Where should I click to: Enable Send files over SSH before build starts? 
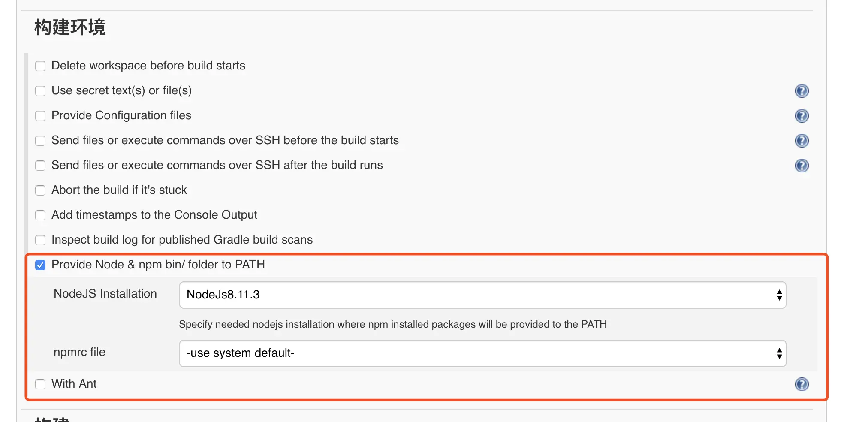pyautogui.click(x=40, y=141)
